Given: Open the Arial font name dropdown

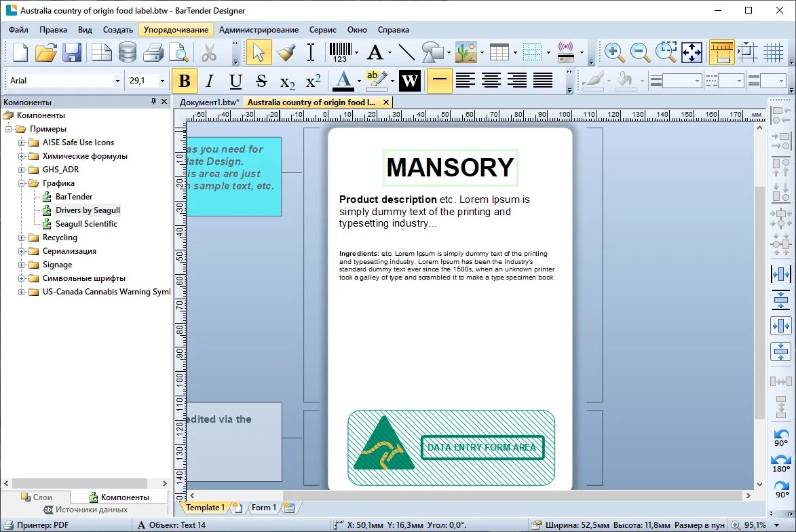Looking at the screenshot, I should pos(117,81).
